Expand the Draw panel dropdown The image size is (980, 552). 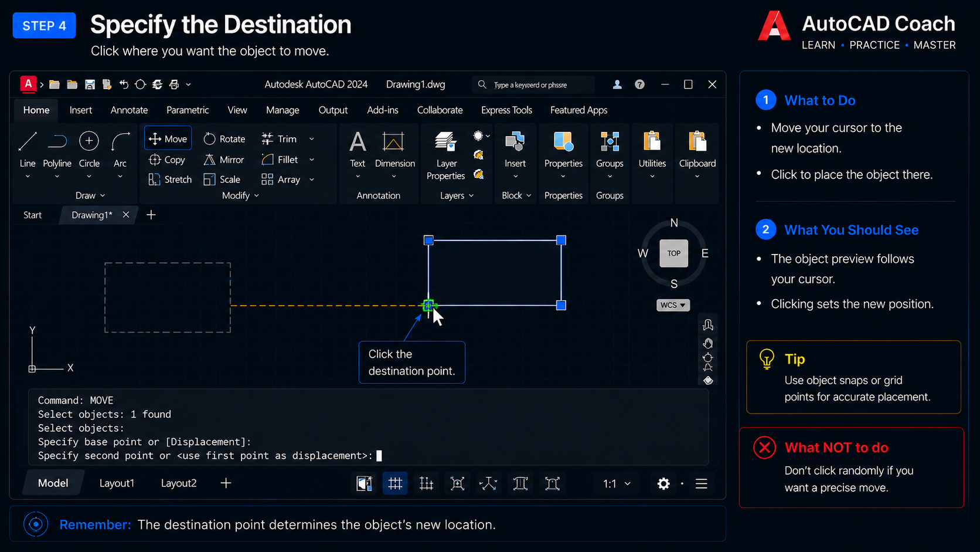pos(90,195)
